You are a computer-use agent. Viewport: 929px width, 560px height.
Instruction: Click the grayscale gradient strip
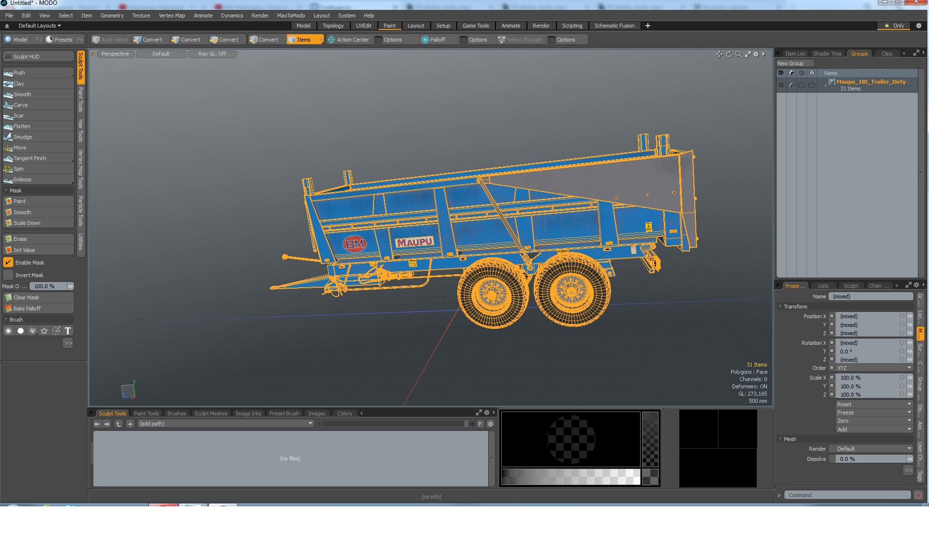571,476
